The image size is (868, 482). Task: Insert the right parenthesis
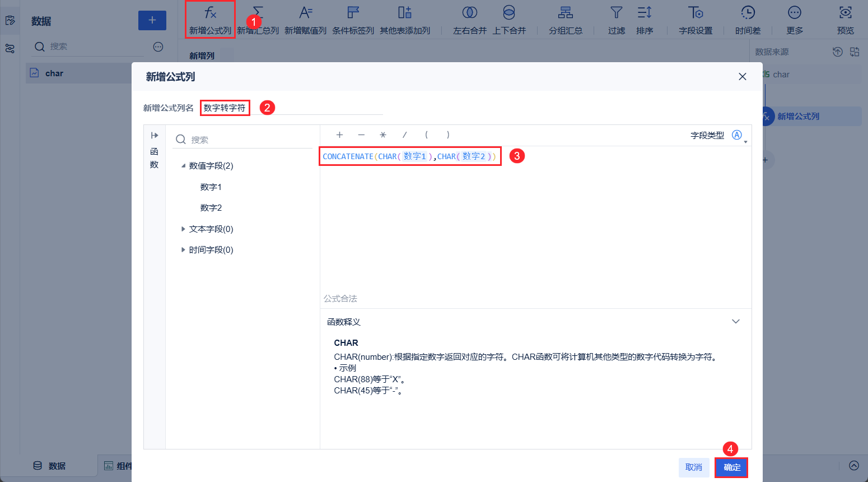[448, 135]
